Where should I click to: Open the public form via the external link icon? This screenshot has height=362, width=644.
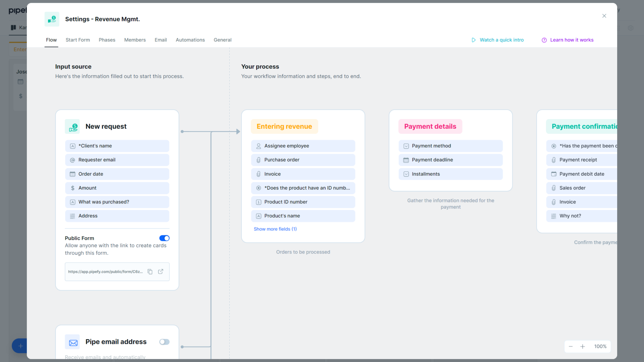(161, 271)
